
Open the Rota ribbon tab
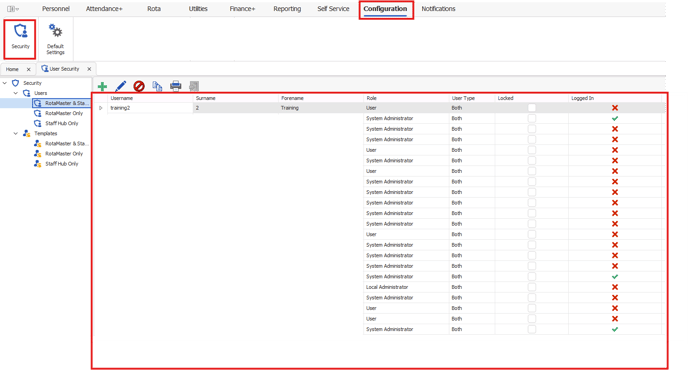click(x=154, y=9)
